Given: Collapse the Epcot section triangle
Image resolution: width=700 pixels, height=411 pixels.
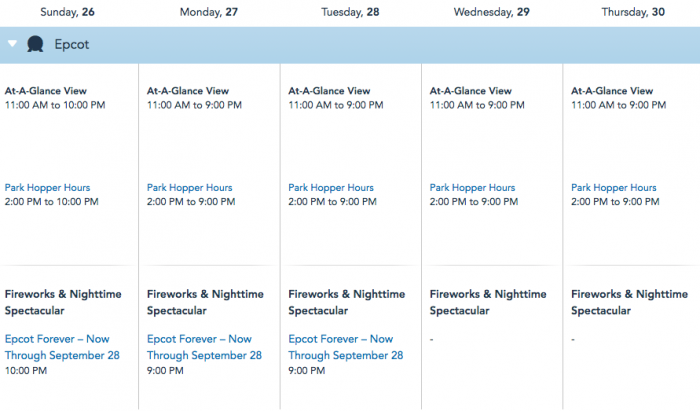Looking at the screenshot, I should [12, 44].
